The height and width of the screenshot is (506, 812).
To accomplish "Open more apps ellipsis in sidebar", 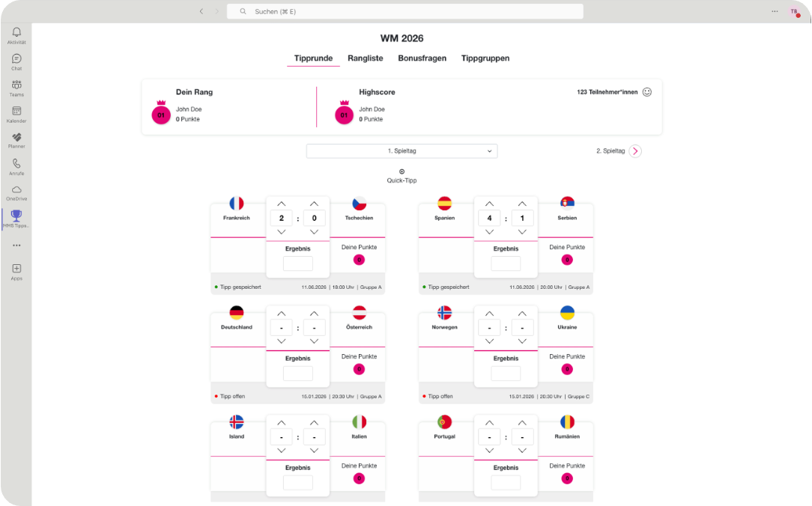I will pos(16,246).
